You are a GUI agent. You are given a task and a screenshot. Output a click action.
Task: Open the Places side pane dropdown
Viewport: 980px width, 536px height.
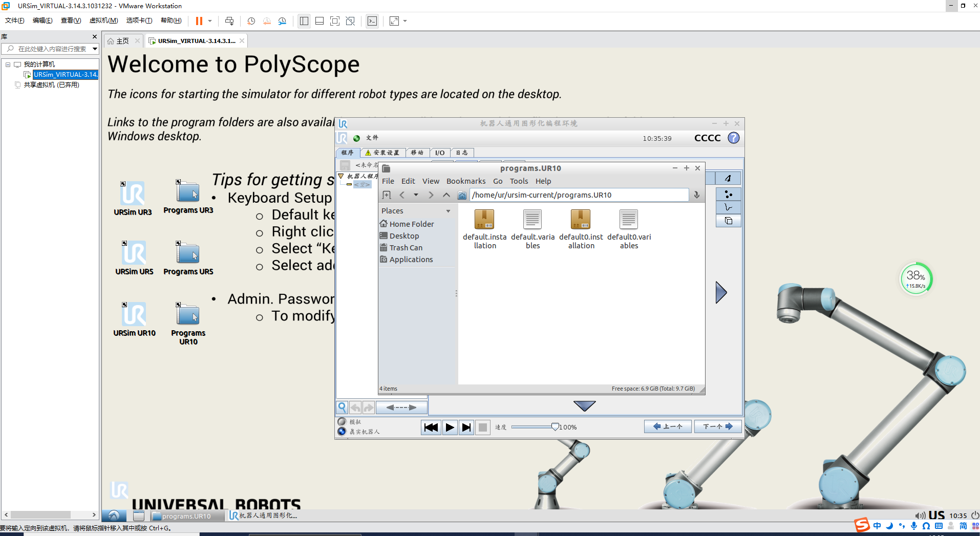point(448,211)
